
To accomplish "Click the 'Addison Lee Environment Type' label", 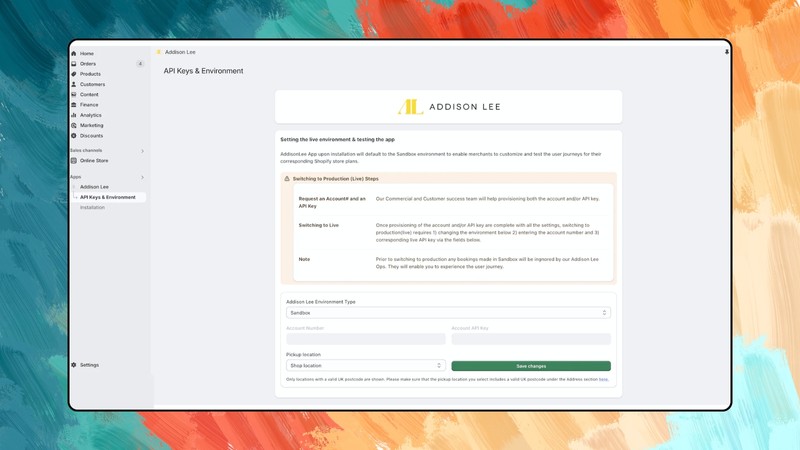I will coord(320,302).
